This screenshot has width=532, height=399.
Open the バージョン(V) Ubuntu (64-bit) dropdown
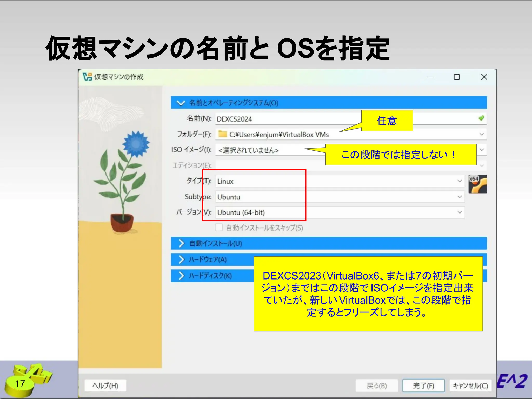point(340,212)
